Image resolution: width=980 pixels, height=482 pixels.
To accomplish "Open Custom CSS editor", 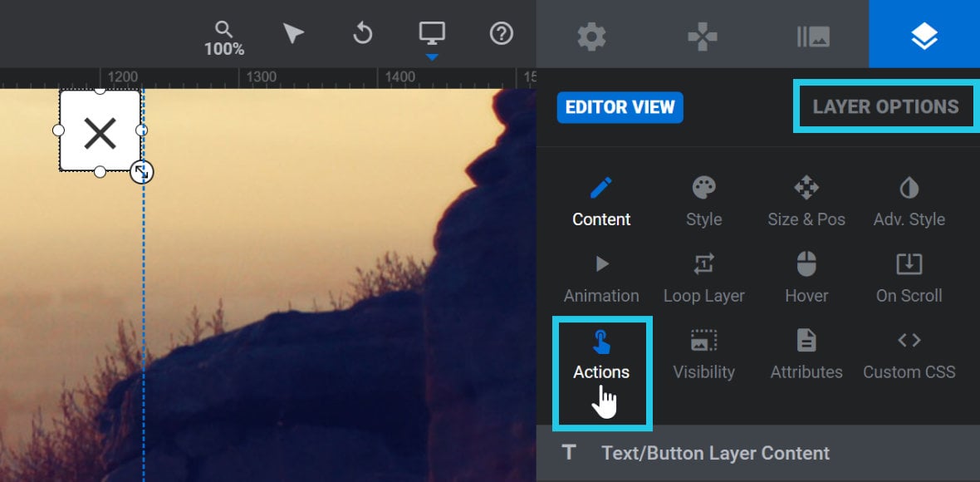I will click(x=909, y=355).
